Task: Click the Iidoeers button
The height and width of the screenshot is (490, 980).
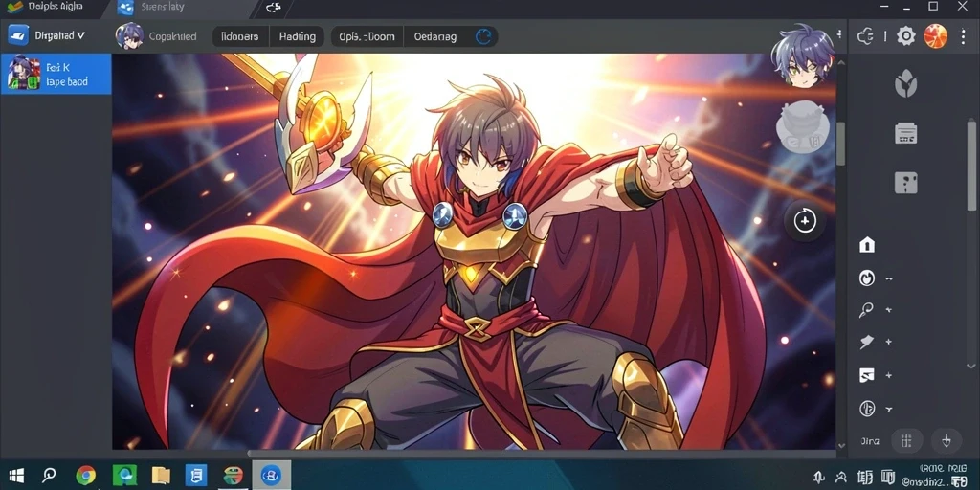Action: click(x=240, y=36)
